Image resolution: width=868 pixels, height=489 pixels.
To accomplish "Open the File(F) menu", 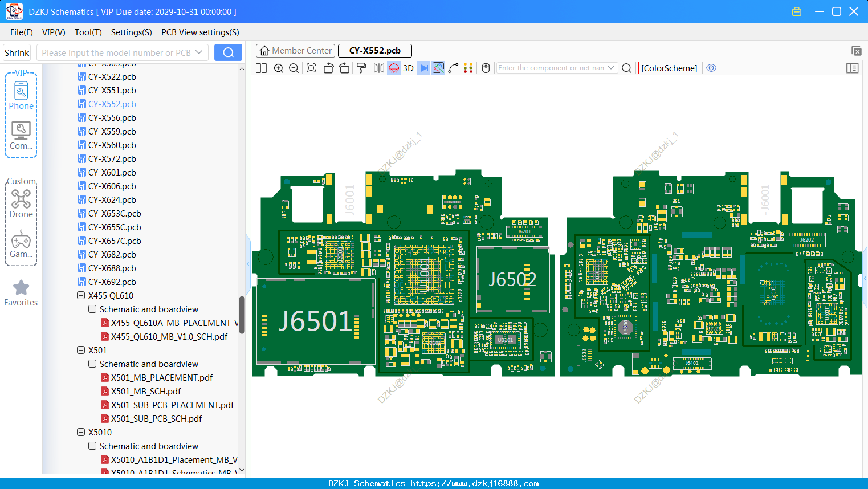I will click(22, 32).
